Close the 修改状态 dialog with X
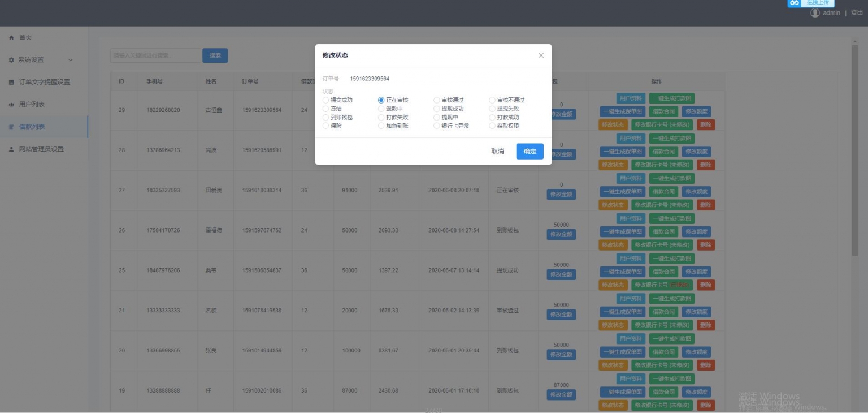 pos(541,55)
